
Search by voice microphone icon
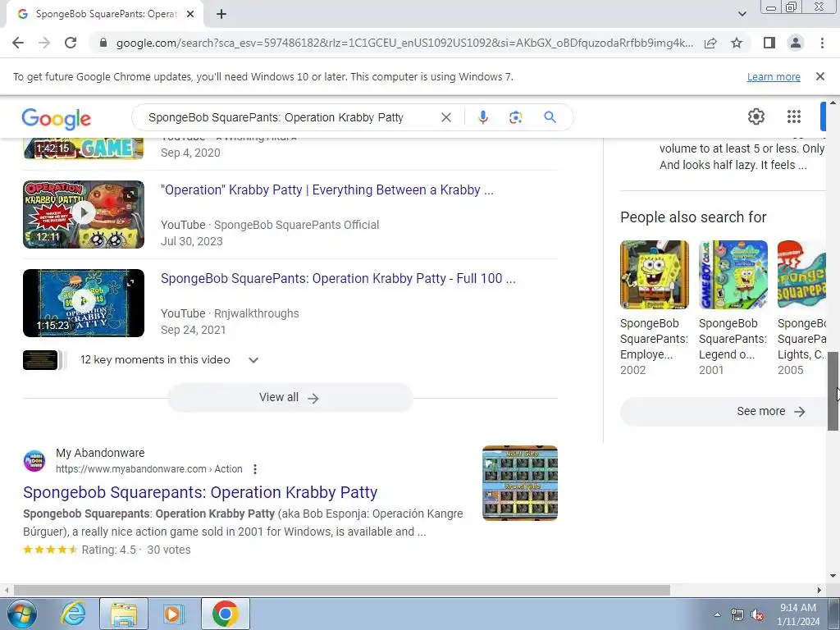pyautogui.click(x=483, y=117)
